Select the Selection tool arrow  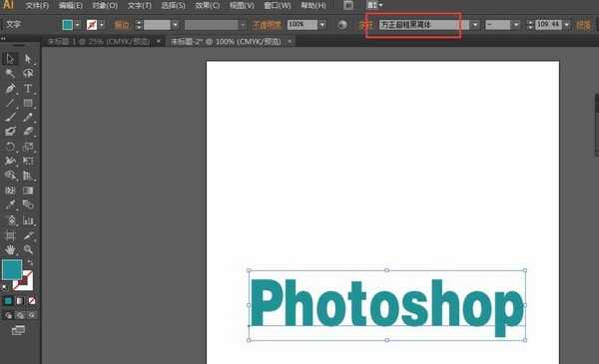[x=10, y=59]
